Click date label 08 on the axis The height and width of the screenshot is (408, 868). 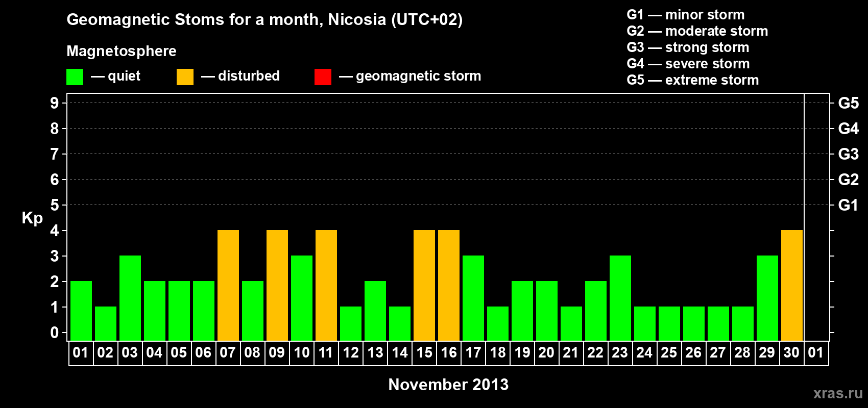(252, 353)
